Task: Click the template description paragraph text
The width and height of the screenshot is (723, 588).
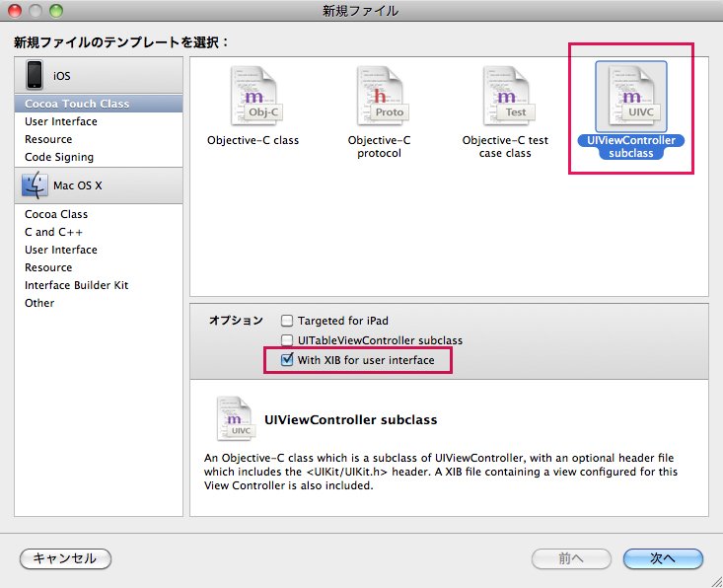Action: pyautogui.click(x=441, y=472)
